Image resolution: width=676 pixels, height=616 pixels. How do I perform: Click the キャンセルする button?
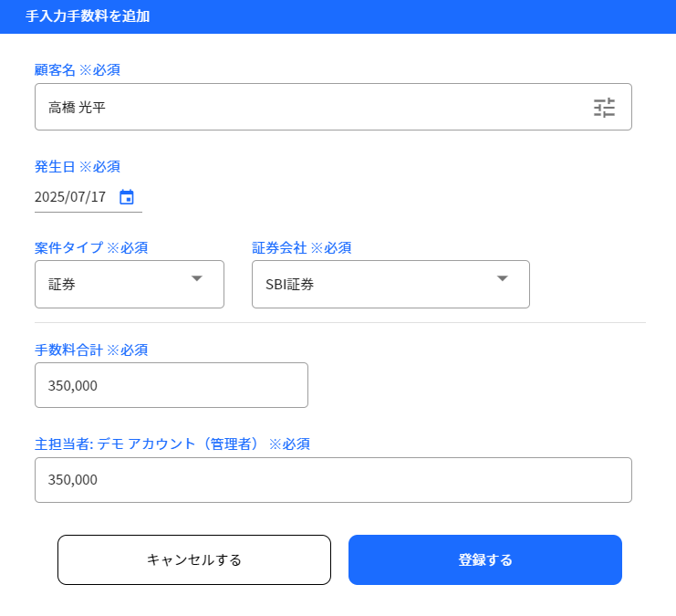tap(194, 560)
